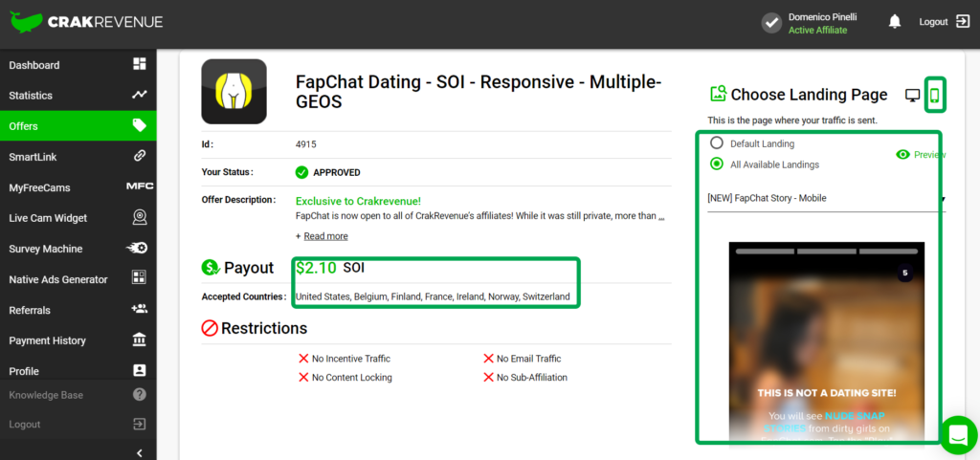Open MyFreeCams in the sidebar menu
The image size is (980, 460).
pos(39,187)
